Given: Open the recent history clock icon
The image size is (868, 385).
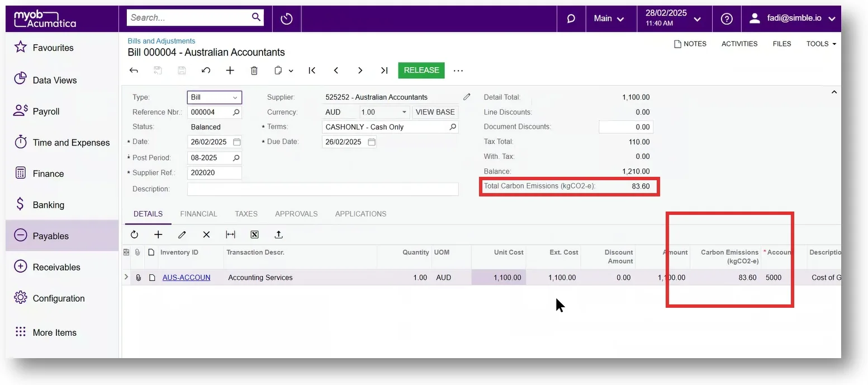Looking at the screenshot, I should [287, 18].
